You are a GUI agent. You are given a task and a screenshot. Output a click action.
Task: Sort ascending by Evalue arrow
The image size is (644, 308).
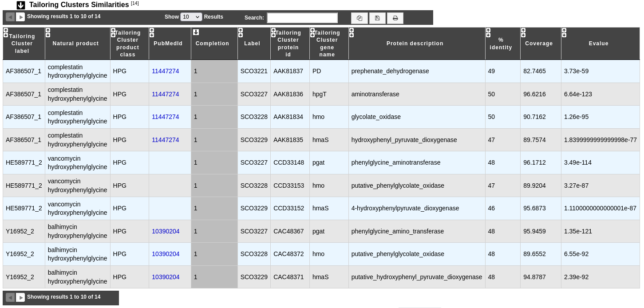coord(564,30)
